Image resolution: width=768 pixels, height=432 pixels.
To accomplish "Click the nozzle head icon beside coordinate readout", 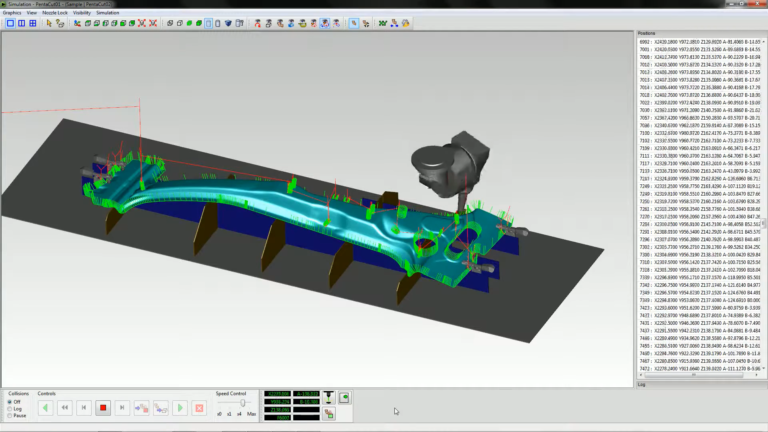I will point(329,397).
